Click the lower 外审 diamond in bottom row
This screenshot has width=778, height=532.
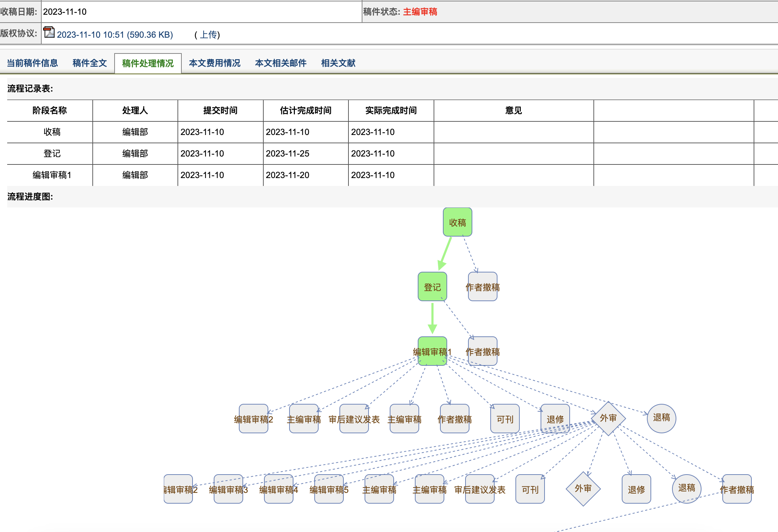[x=583, y=489]
